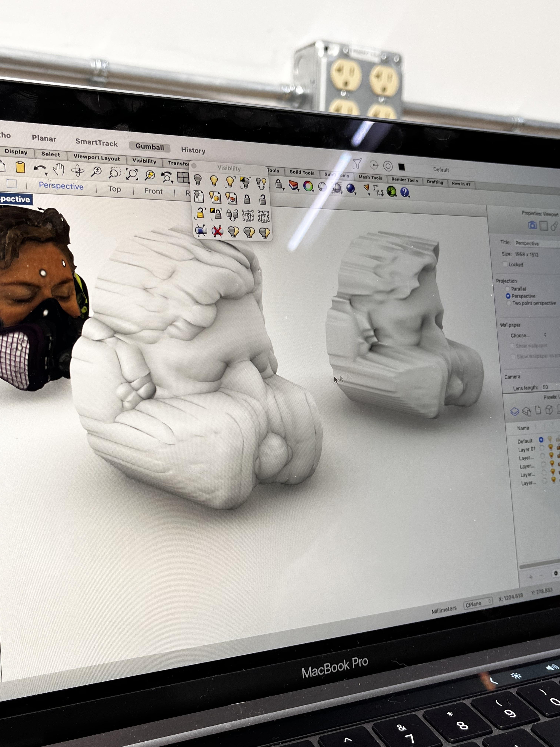Open the Wallpaper Choose dropdown
Image resolution: width=560 pixels, height=747 pixels.
[x=528, y=335]
